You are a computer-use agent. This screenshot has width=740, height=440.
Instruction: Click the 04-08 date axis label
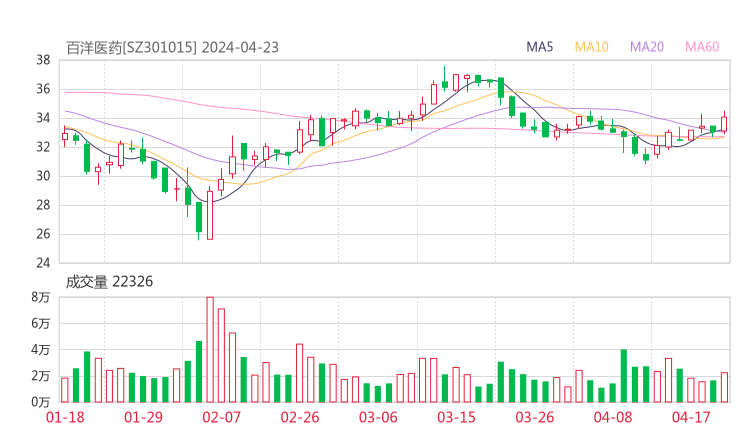pos(613,417)
